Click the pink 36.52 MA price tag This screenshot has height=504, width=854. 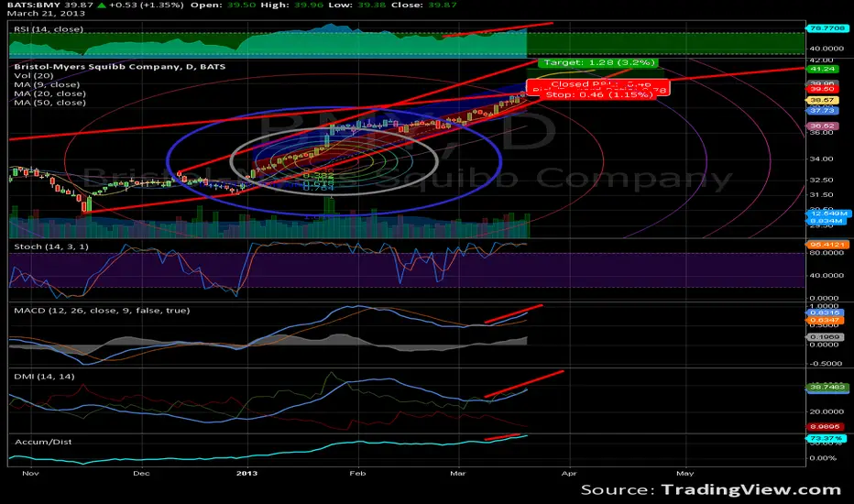click(823, 126)
